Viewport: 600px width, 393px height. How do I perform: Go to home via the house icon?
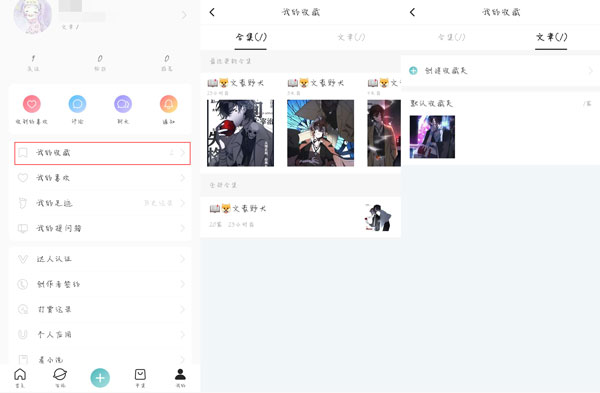20,374
